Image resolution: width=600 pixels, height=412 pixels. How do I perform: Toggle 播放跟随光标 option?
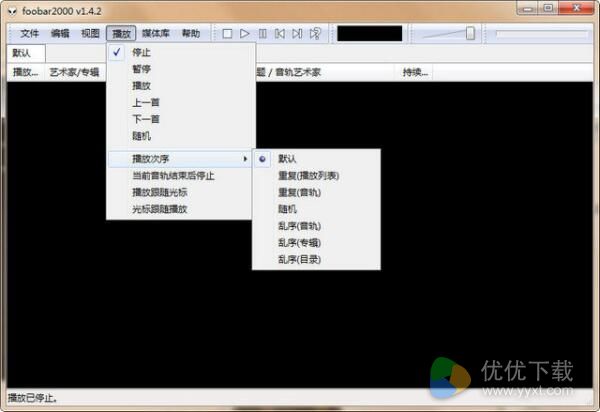tap(179, 192)
